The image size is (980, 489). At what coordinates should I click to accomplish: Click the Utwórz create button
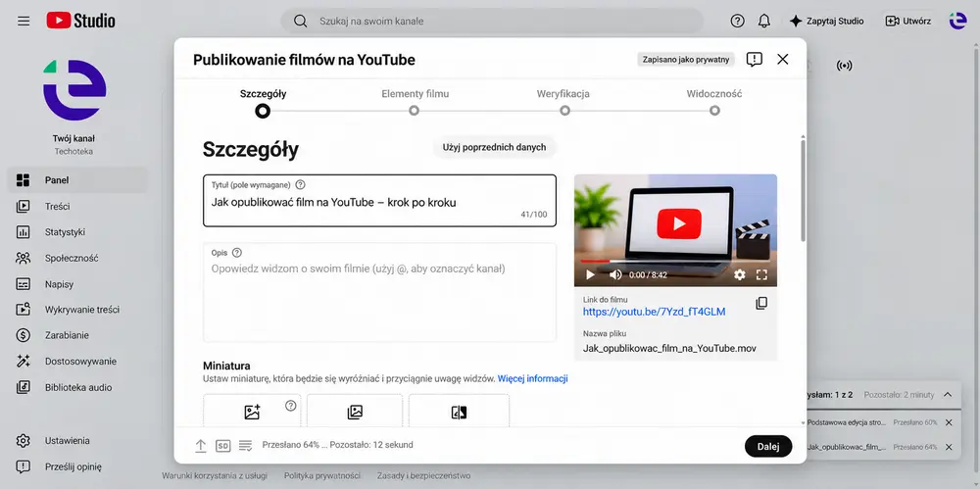click(x=908, y=22)
